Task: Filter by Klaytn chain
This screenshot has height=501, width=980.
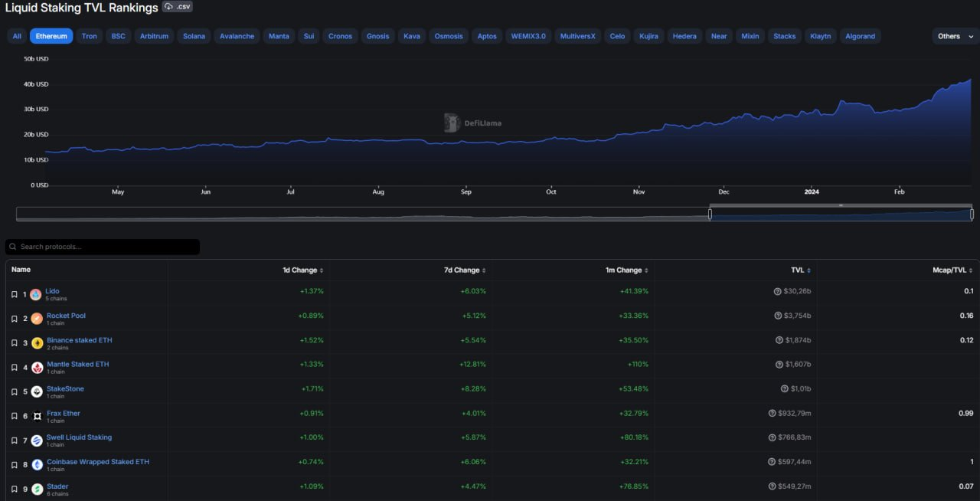Action: coord(820,36)
